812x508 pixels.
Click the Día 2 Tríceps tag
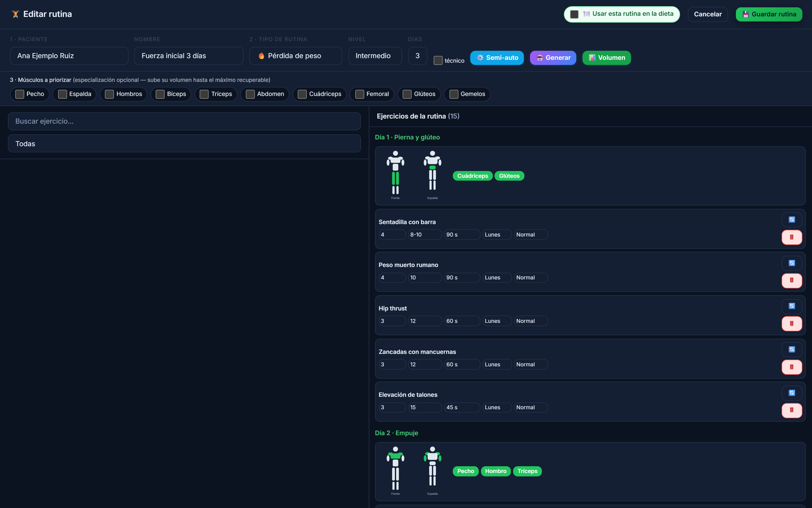[x=527, y=471]
